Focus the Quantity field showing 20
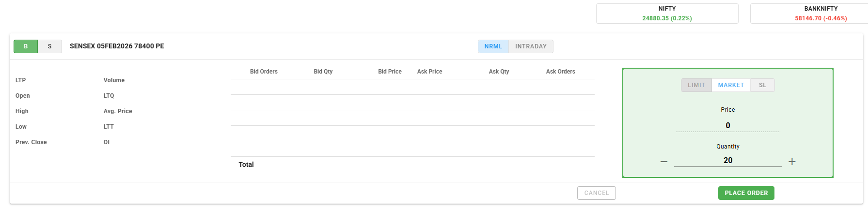 (x=727, y=161)
